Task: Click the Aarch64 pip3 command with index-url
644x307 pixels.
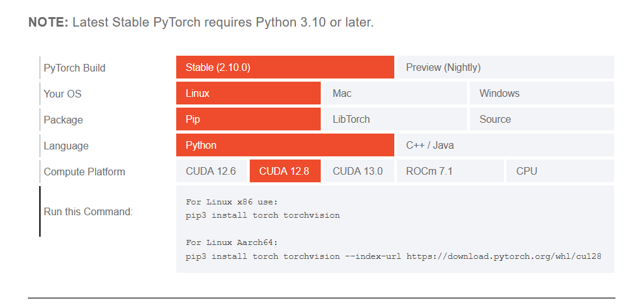Action: point(393,256)
